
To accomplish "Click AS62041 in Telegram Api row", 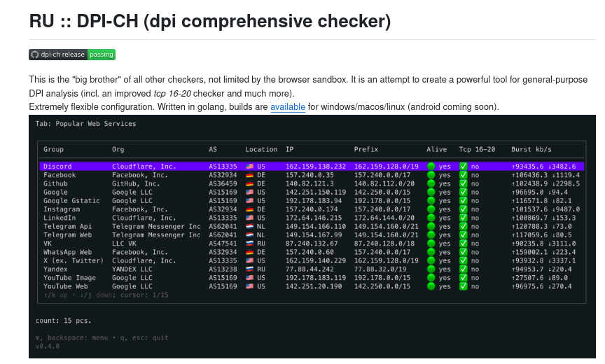I will point(223,226).
